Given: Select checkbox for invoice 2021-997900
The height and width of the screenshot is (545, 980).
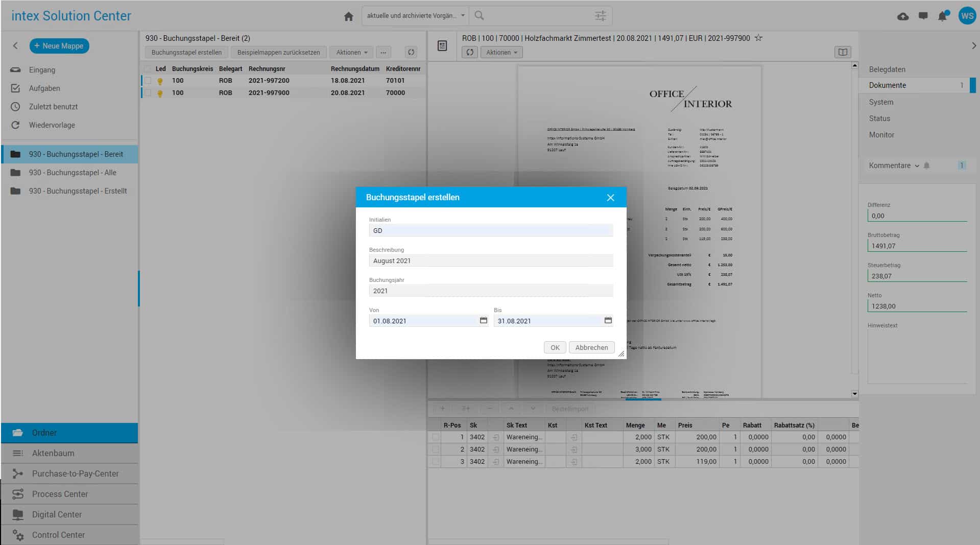Looking at the screenshot, I should pyautogui.click(x=148, y=93).
